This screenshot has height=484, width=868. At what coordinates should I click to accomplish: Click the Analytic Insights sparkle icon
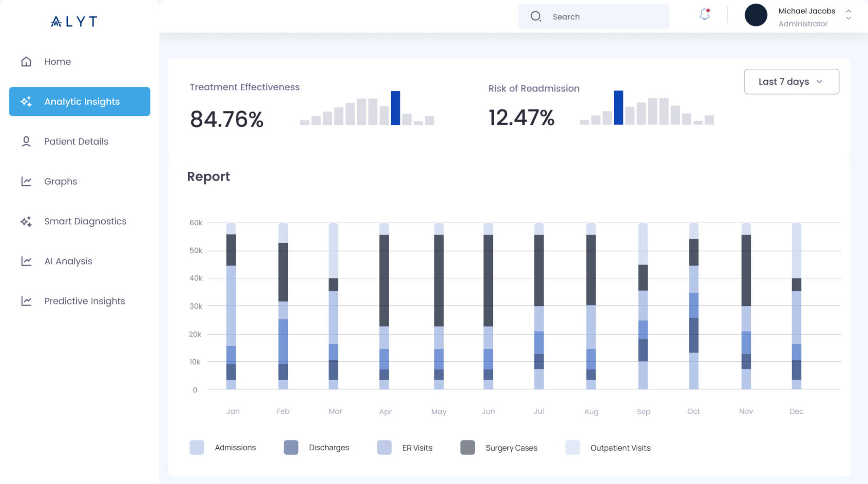click(x=26, y=101)
